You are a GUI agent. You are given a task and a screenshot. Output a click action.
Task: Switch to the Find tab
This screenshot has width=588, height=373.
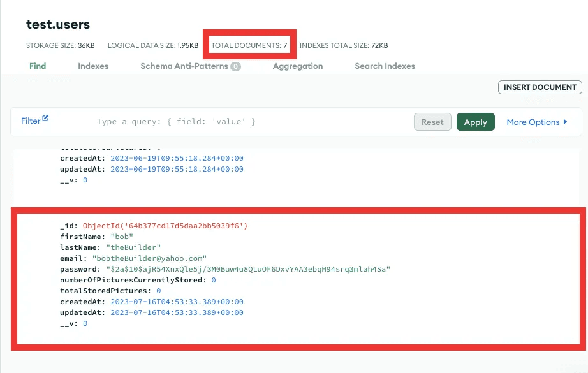38,66
